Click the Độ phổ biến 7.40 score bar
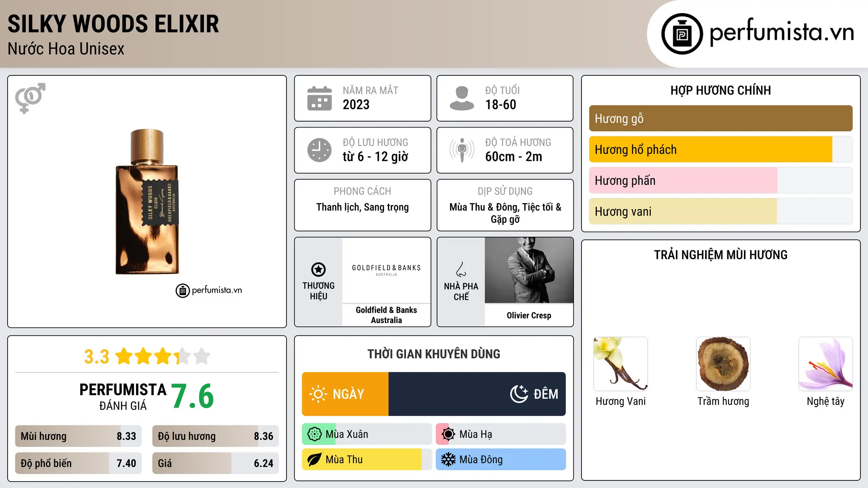The width and height of the screenshot is (868, 488). pos(78,463)
